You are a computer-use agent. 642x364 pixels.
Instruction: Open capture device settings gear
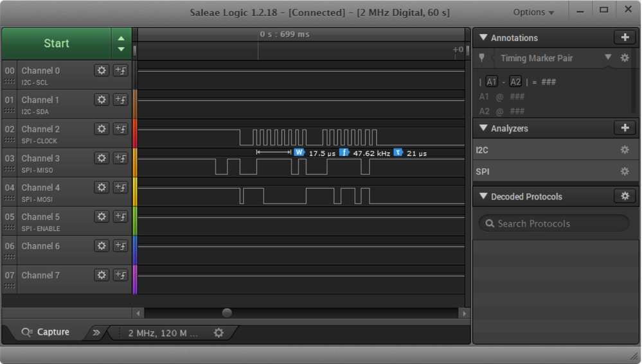click(219, 333)
